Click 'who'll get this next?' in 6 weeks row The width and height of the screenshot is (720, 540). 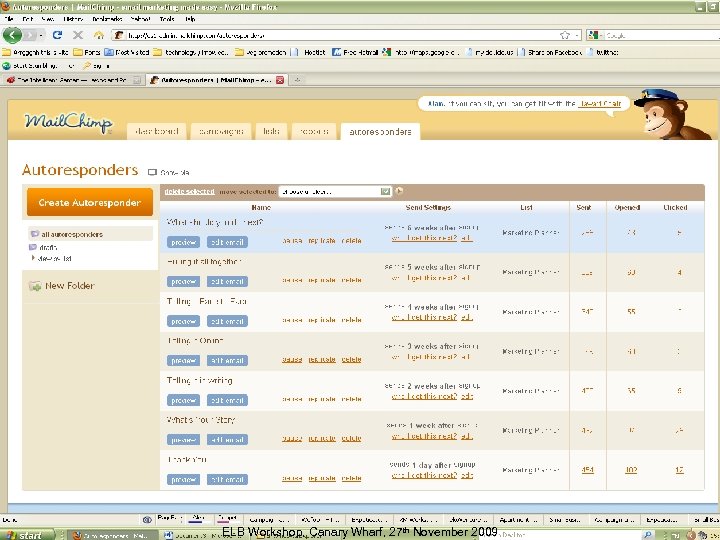(x=424, y=238)
